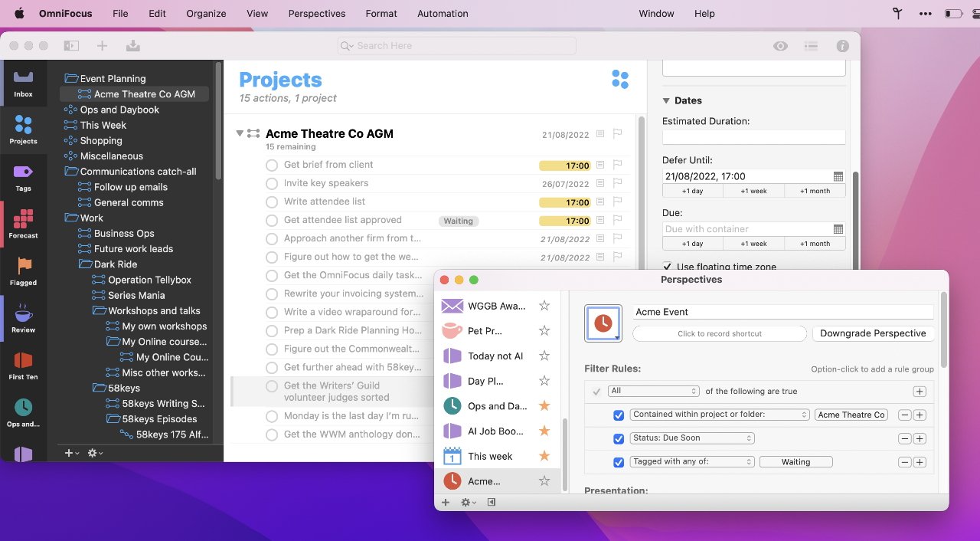Select Acme Theatre Co AGM in sidebar
This screenshot has width=980, height=541.
134,94
